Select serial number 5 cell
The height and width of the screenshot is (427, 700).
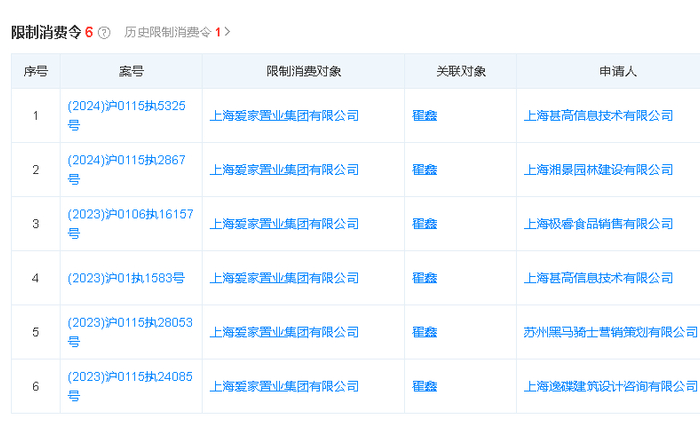click(36, 332)
